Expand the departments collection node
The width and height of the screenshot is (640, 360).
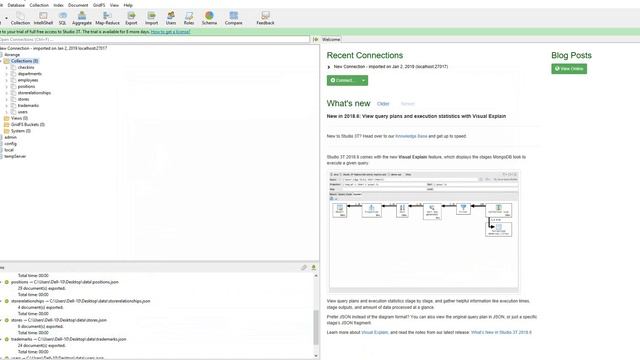(x=7, y=74)
